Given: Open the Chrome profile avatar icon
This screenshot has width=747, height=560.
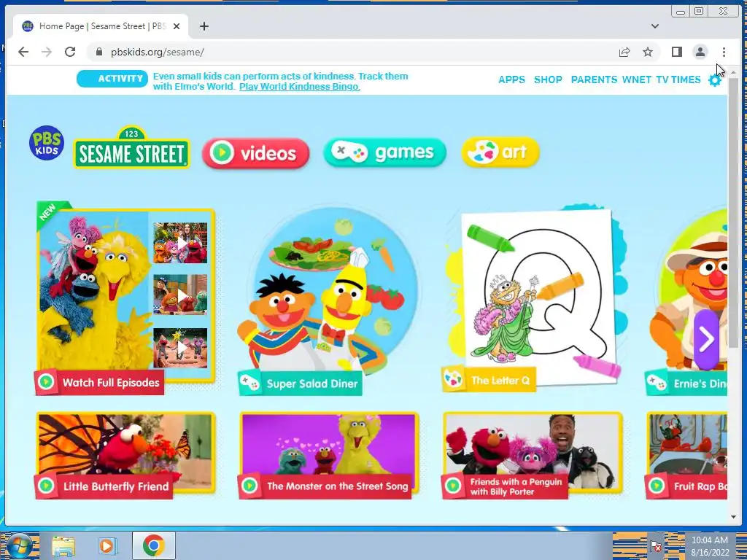Looking at the screenshot, I should [700, 52].
